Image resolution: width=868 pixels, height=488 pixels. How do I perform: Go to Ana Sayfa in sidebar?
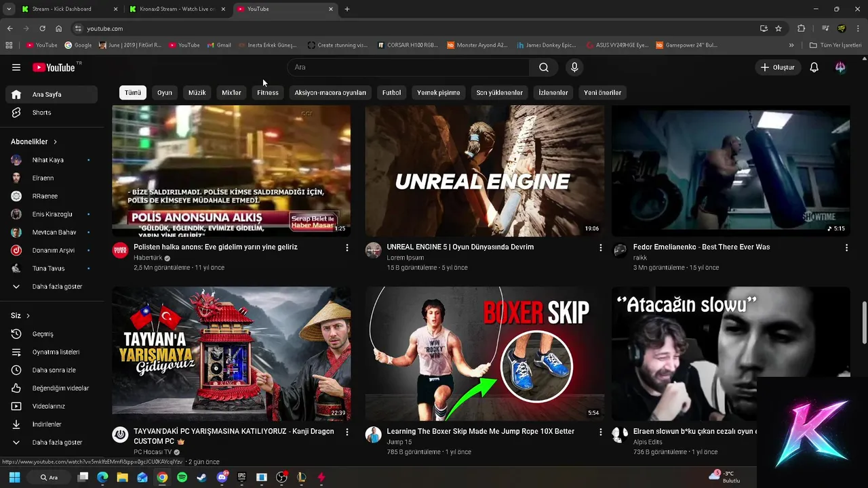point(52,94)
